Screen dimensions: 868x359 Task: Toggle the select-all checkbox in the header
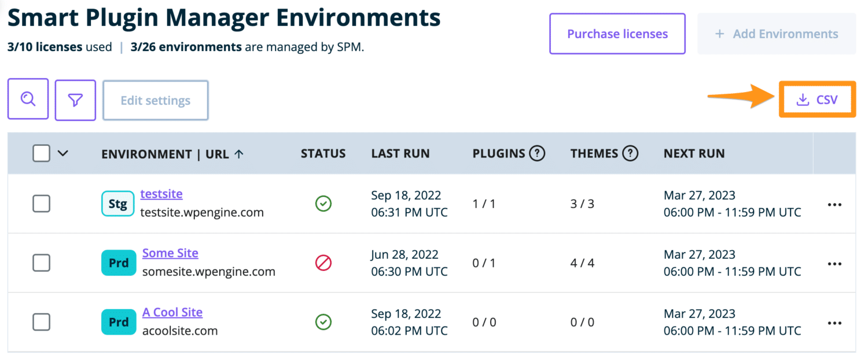pyautogui.click(x=41, y=153)
